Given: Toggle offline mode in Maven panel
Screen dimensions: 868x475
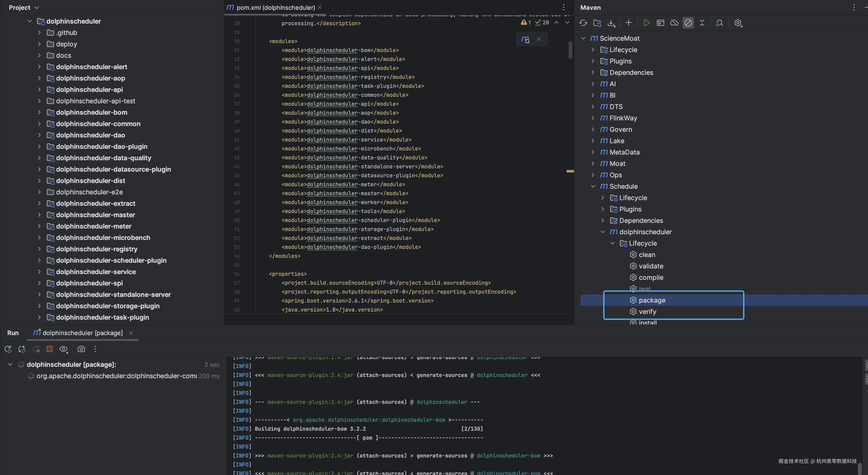Looking at the screenshot, I should tap(674, 23).
